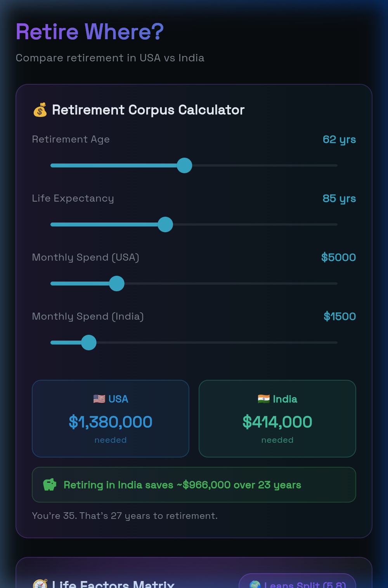Click the 62 yrs retirement age value

pos(339,139)
